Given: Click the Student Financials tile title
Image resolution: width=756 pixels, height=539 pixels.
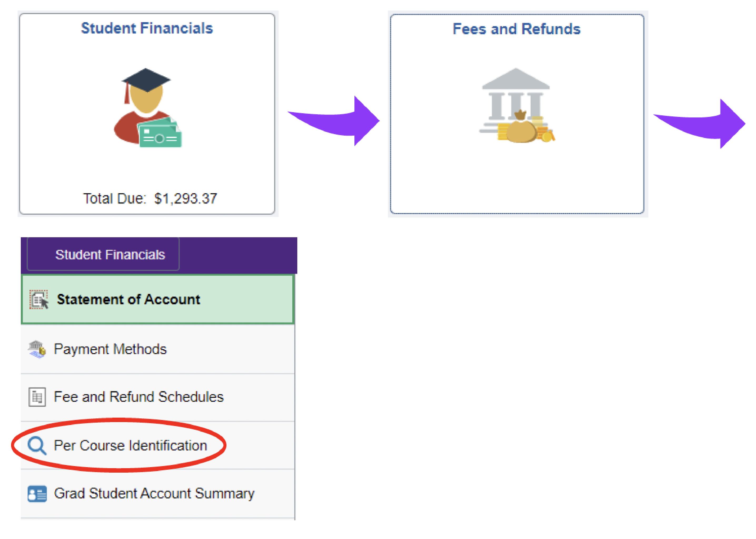Looking at the screenshot, I should (147, 28).
